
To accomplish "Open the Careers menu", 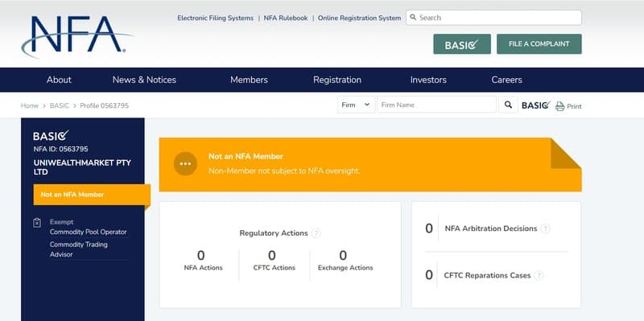I will pyautogui.click(x=507, y=80).
